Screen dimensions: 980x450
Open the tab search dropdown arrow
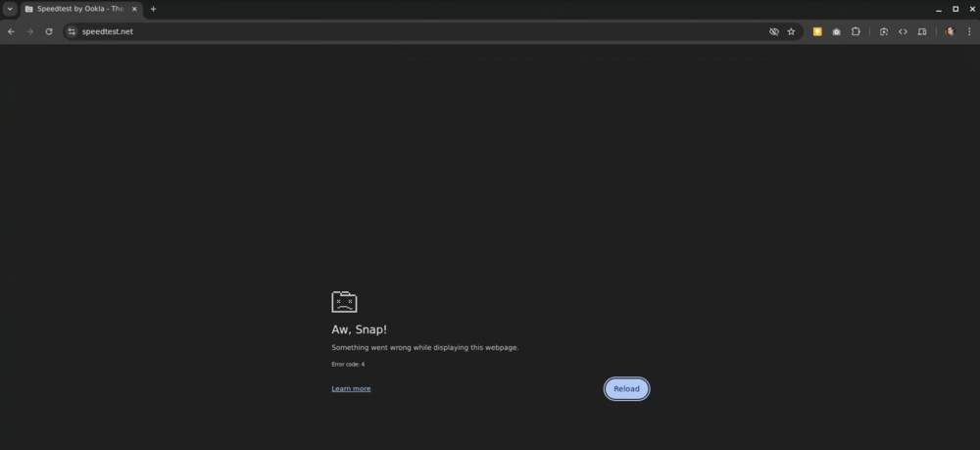tap(10, 9)
